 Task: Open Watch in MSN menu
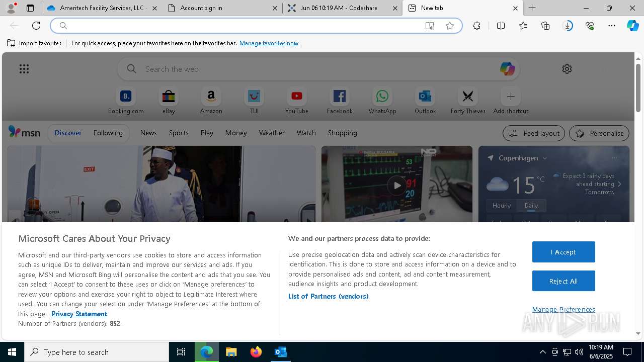tap(306, 133)
